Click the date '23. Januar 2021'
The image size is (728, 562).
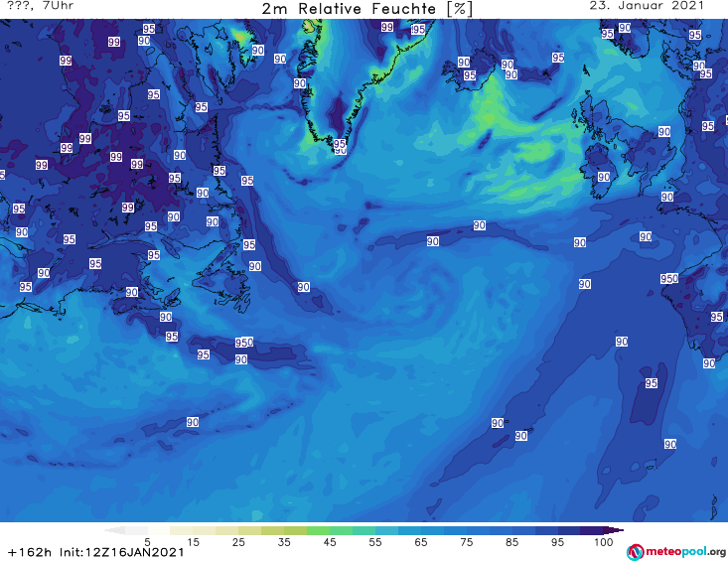pos(647,6)
